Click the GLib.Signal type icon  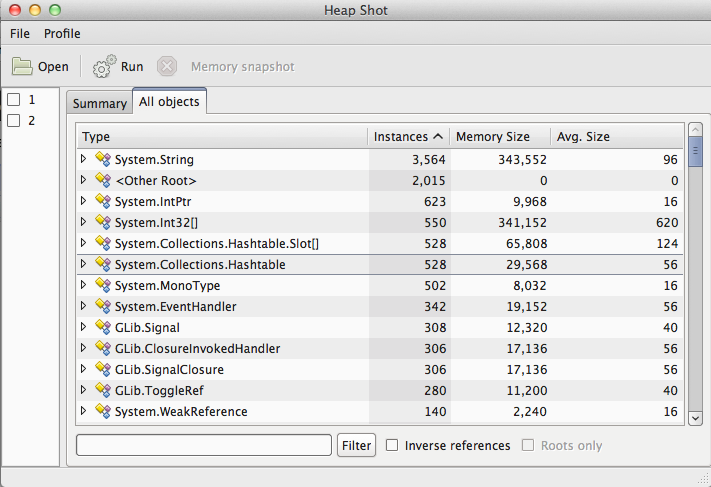click(101, 327)
